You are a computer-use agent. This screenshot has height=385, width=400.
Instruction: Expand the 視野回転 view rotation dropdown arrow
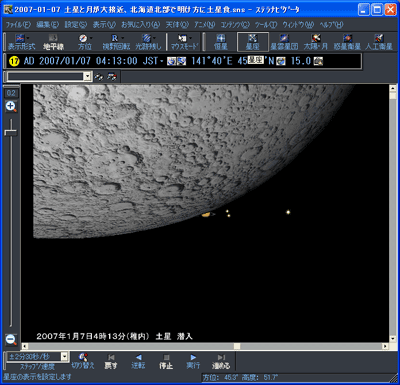tap(123, 38)
